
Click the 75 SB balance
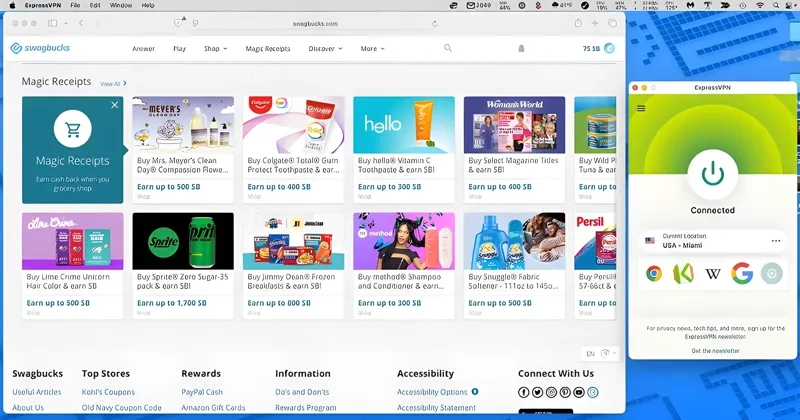[591, 48]
